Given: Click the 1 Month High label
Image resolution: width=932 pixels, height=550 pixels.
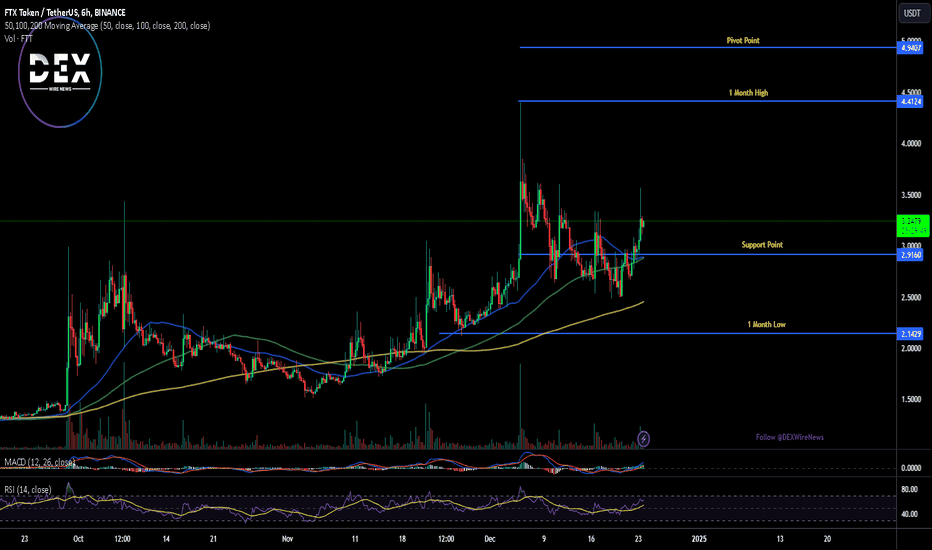Looking at the screenshot, I should (x=748, y=93).
